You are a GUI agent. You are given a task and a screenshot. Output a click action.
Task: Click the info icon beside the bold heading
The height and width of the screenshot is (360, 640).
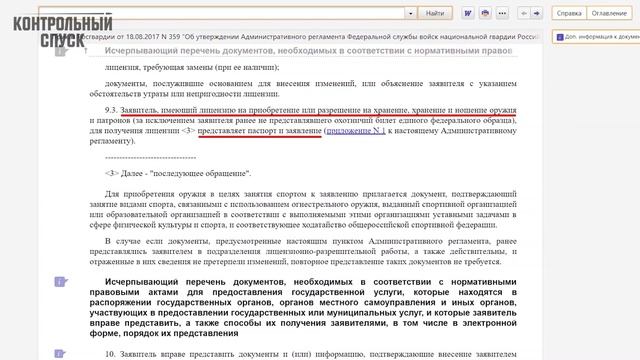point(60,282)
